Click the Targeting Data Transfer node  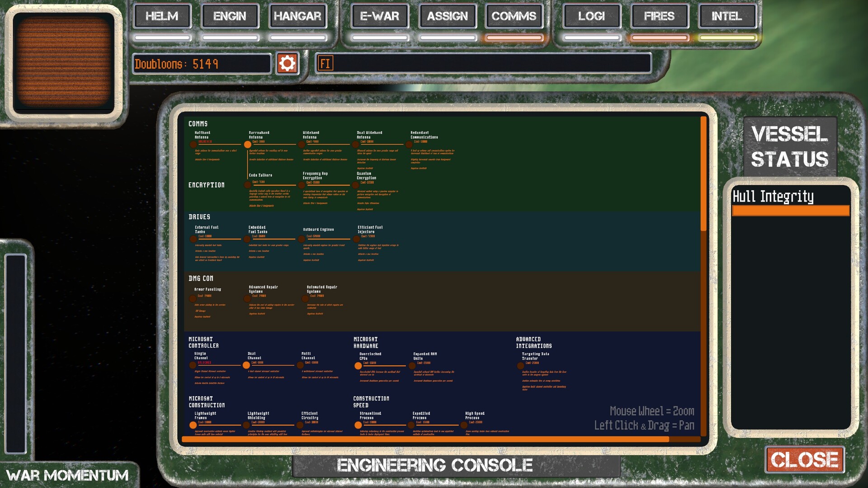click(x=520, y=366)
